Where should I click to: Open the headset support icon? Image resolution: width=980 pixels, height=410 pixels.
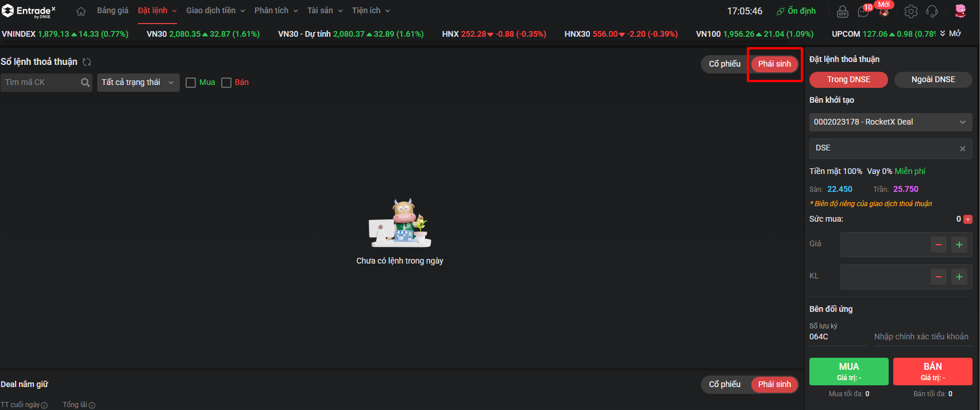tap(932, 11)
